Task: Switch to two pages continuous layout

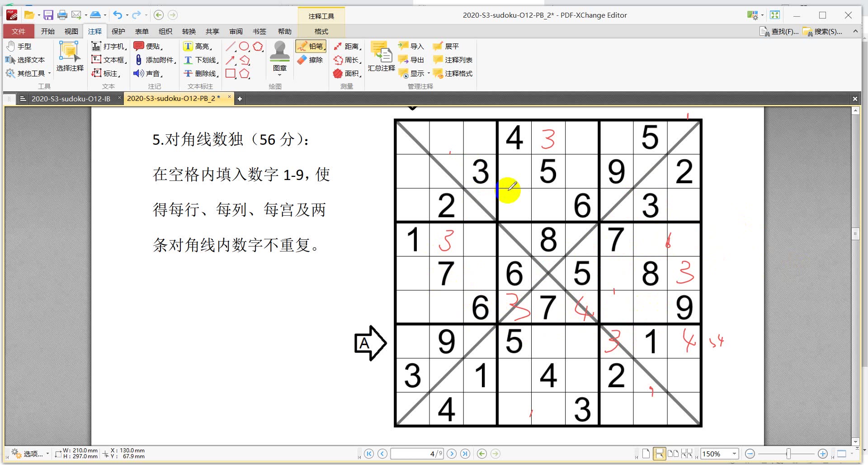Action: point(687,454)
